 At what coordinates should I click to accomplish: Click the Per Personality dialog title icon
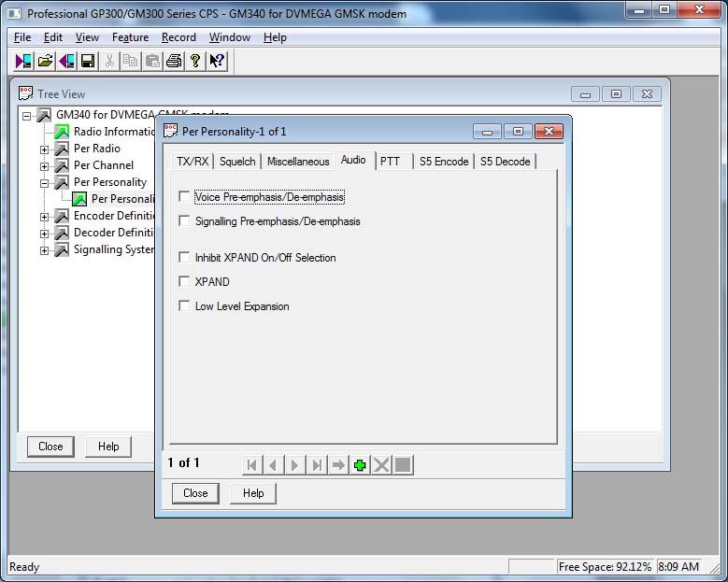170,131
